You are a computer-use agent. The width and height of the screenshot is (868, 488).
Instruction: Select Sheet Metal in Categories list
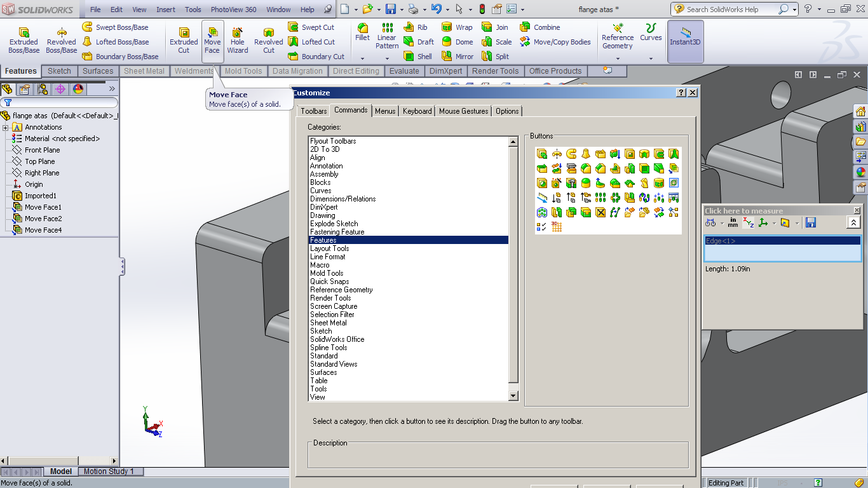(328, 323)
